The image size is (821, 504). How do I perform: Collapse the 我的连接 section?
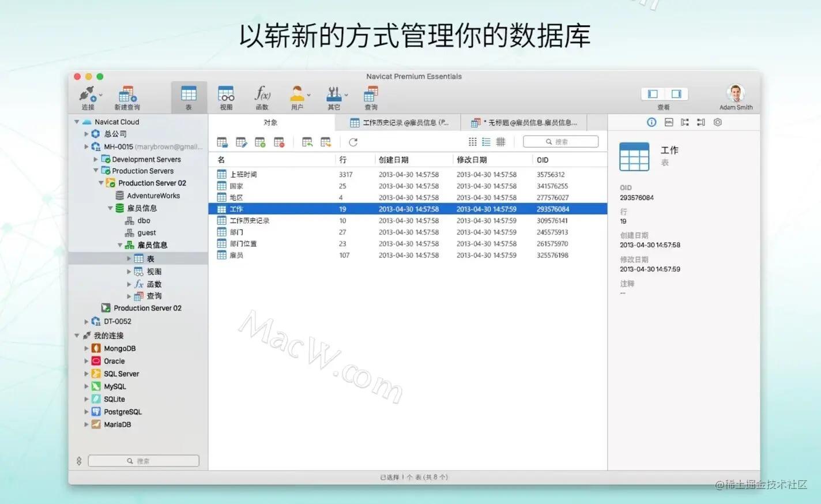pyautogui.click(x=77, y=336)
